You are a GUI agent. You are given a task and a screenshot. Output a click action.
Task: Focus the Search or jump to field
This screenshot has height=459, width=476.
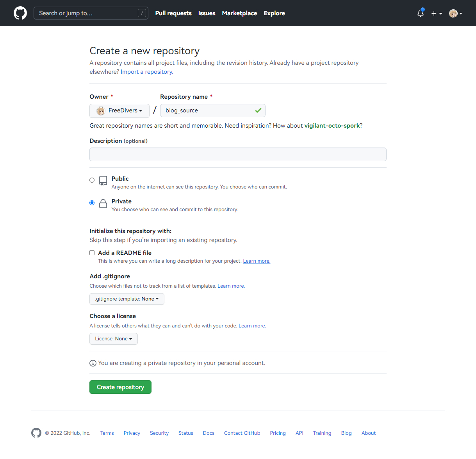(x=91, y=13)
